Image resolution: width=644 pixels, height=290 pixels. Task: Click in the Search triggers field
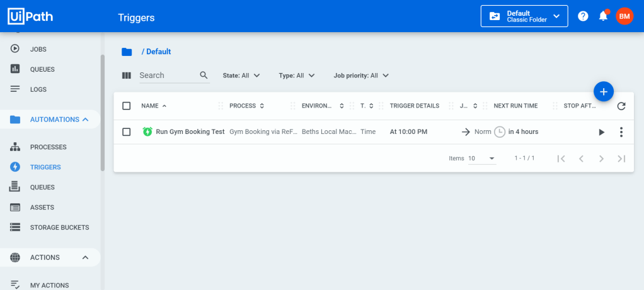(x=167, y=75)
